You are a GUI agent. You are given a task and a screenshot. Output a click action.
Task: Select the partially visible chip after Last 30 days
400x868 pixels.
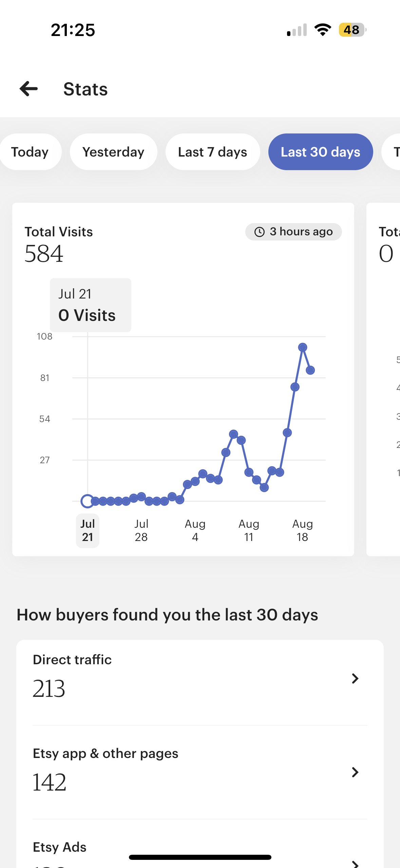pyautogui.click(x=391, y=152)
